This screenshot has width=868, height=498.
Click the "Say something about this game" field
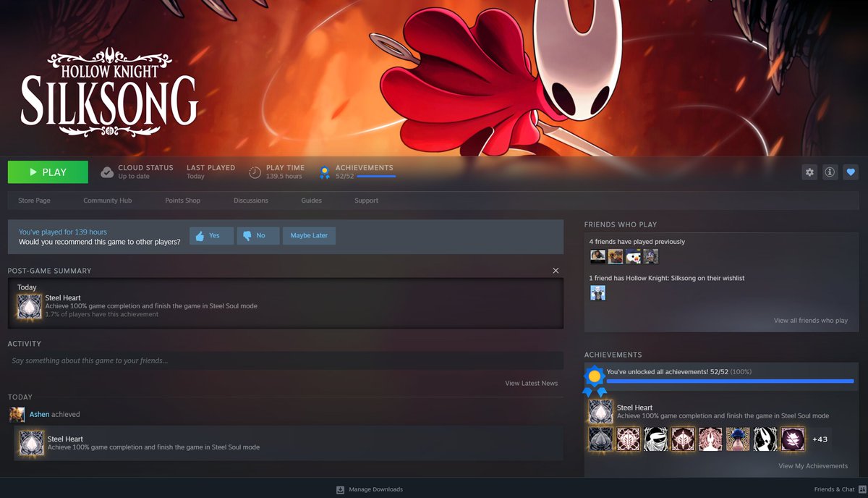click(x=286, y=360)
